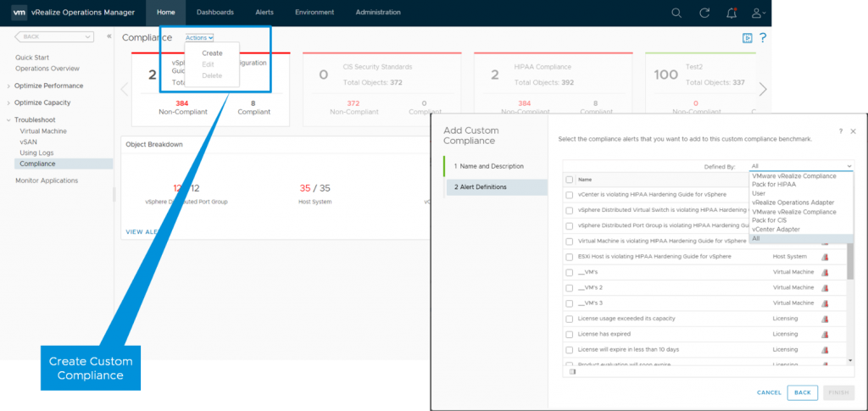868x411 pixels.
Task: Click the CANCEL button in dialog
Action: [769, 392]
